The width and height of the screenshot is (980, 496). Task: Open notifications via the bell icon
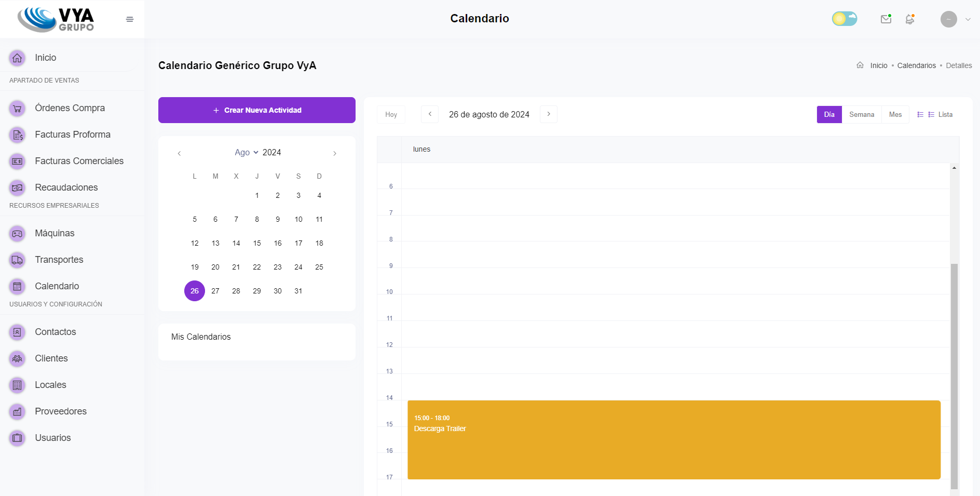click(909, 19)
